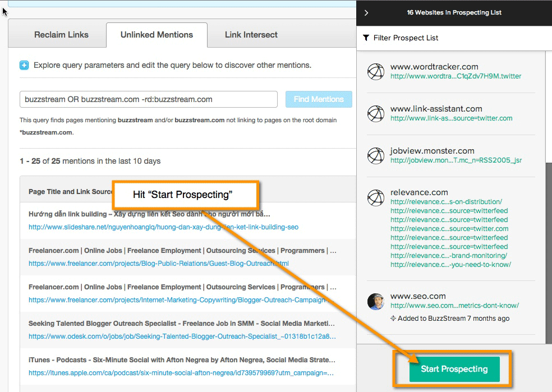Open the itunes.apple.com podcast link
552x392 pixels.
181,372
